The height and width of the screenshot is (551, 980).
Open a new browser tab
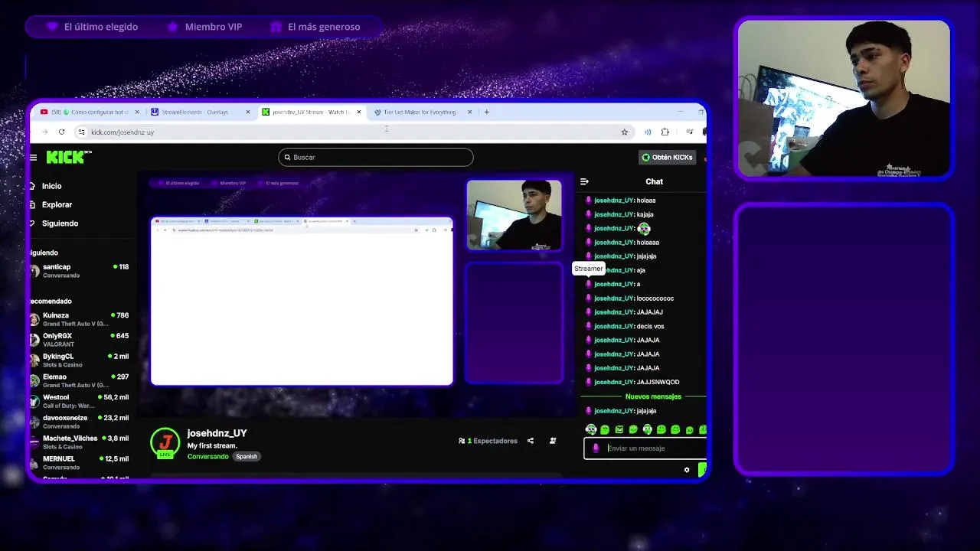(486, 112)
